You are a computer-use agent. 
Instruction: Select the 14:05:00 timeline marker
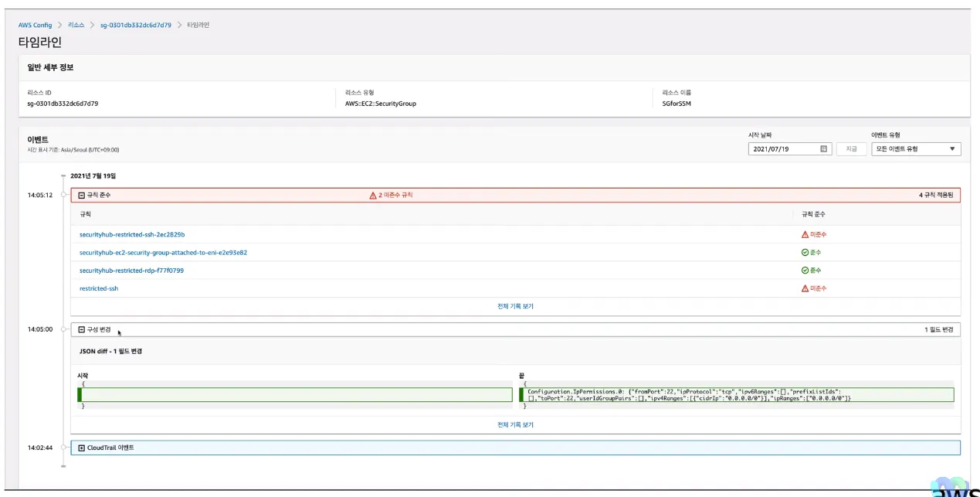[x=63, y=330]
